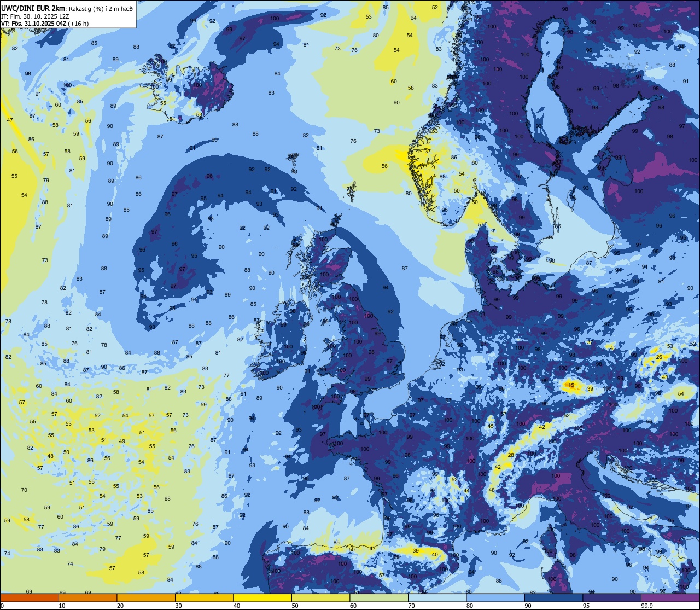This screenshot has width=700, height=610.
Task: Select the 0–10 dark orange legend swatch
Action: [x=30, y=597]
